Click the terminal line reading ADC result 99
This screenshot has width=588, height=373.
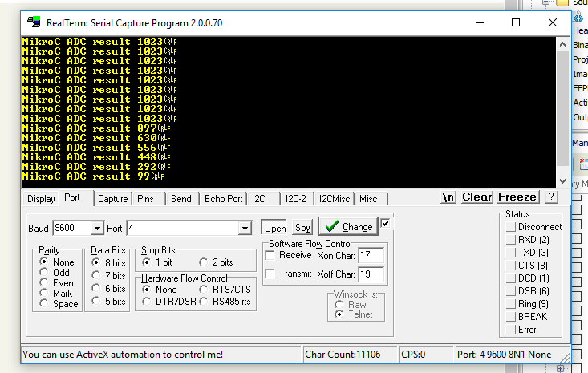(x=92, y=176)
